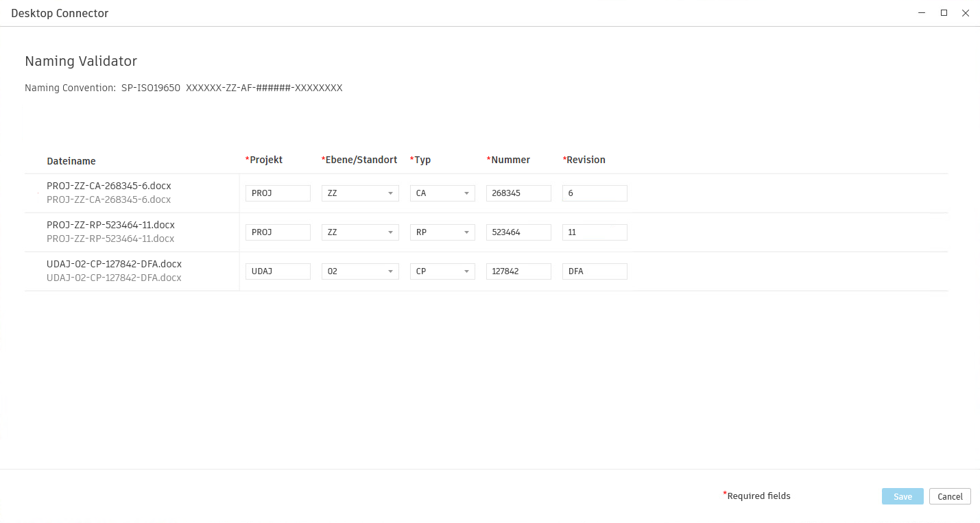Expand Ebene/Standort dropdown showing 02

pos(360,271)
